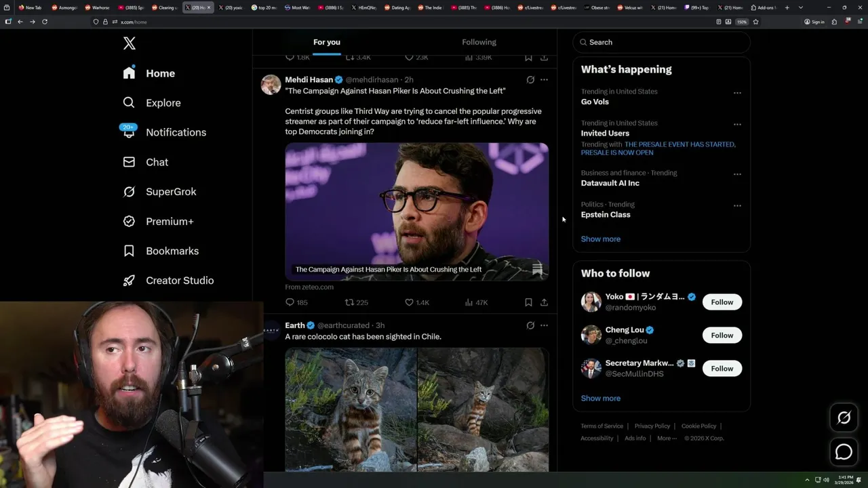Image resolution: width=868 pixels, height=488 pixels.
Task: Expand footer More menu
Action: 667,439
